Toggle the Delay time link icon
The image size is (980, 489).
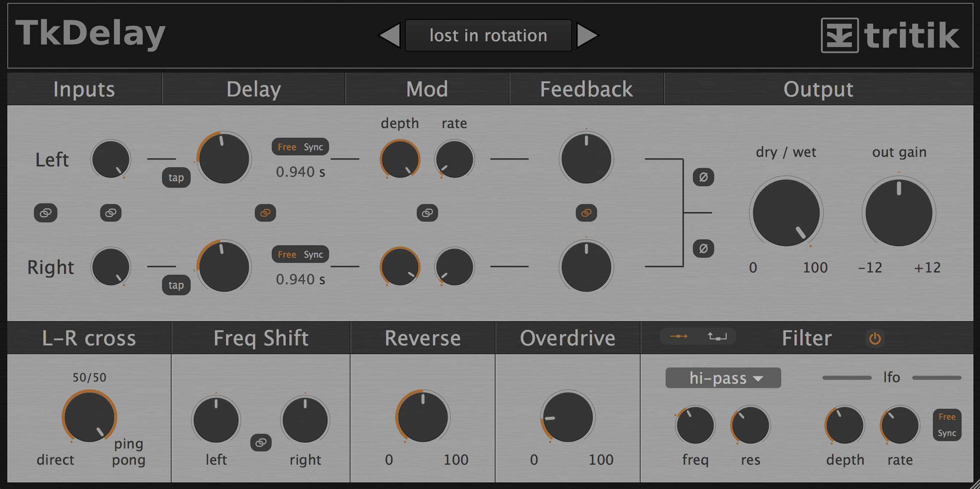265,212
